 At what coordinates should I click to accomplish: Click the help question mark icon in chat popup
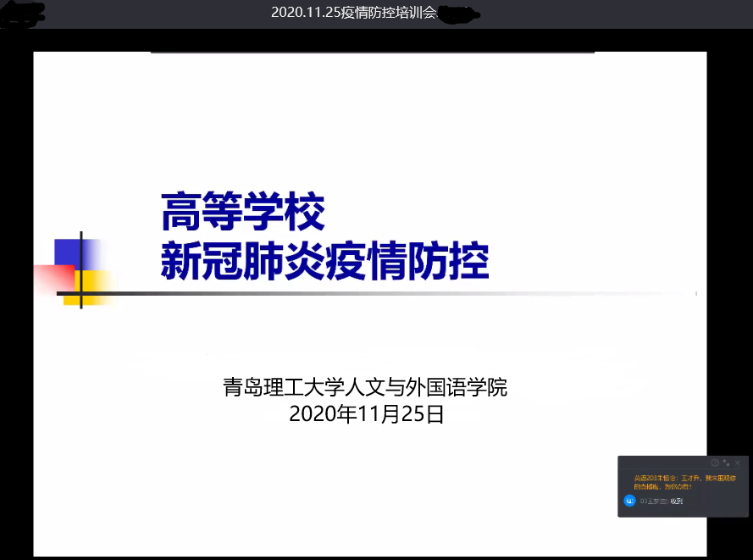pos(715,463)
